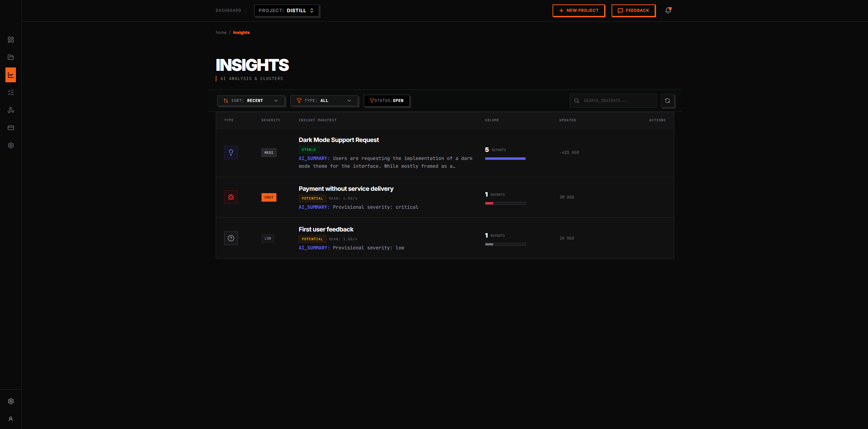Click the DASHBOARD header link
868x429 pixels.
228,11
